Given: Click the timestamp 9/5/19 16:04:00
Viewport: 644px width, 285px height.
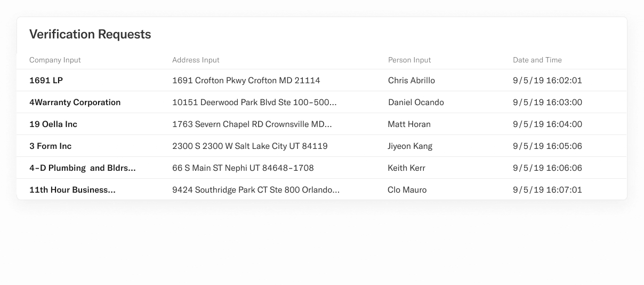Looking at the screenshot, I should [548, 124].
